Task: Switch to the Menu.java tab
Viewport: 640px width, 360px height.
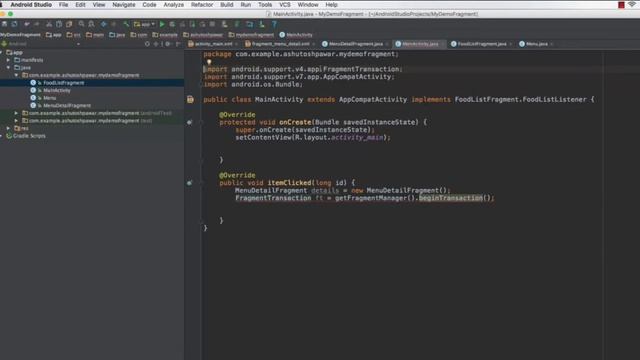Action: coord(537,44)
